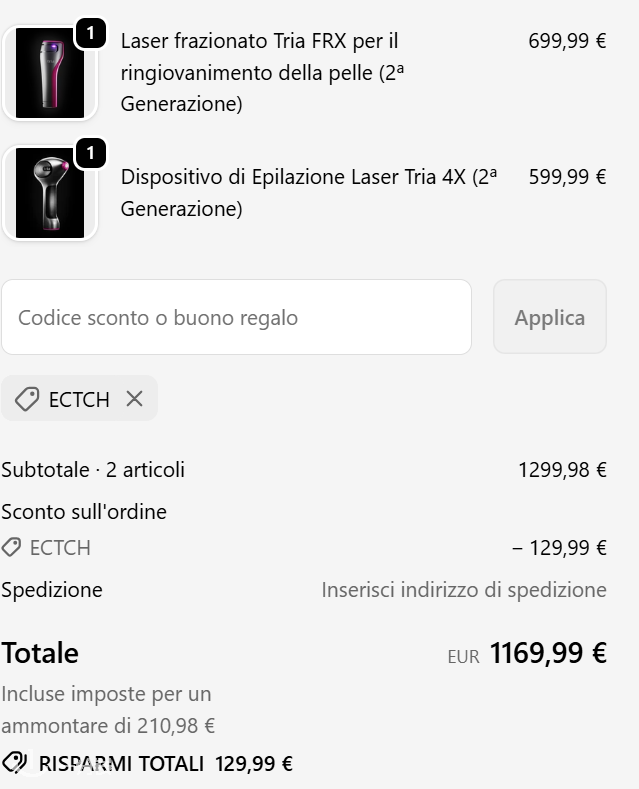Select the 599,99 € item price

[x=567, y=177]
